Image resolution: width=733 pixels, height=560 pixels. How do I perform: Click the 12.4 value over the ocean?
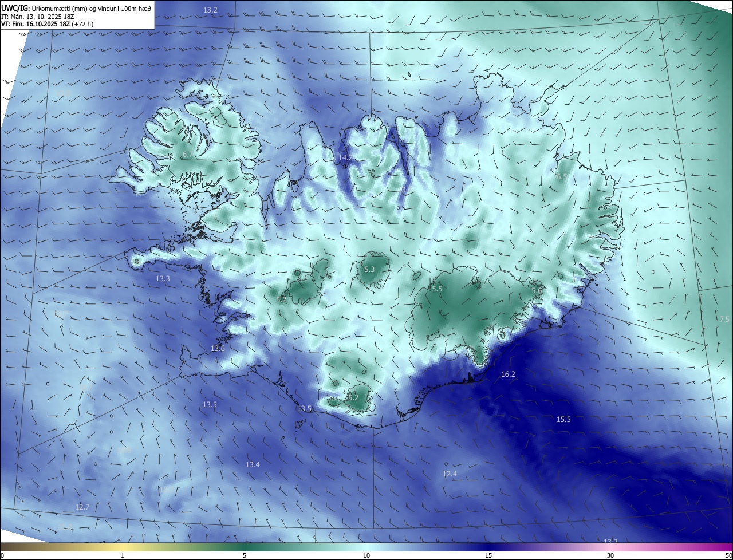point(450,474)
